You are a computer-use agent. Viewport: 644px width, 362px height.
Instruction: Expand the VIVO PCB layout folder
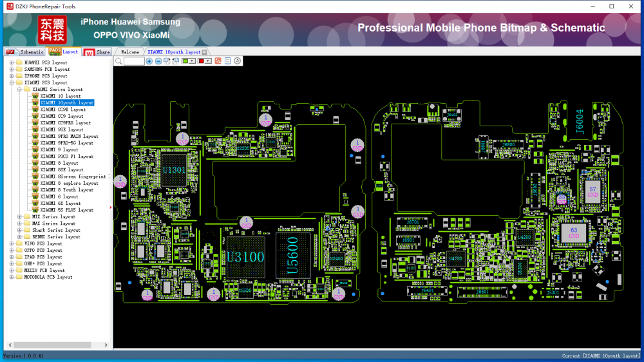click(x=12, y=243)
